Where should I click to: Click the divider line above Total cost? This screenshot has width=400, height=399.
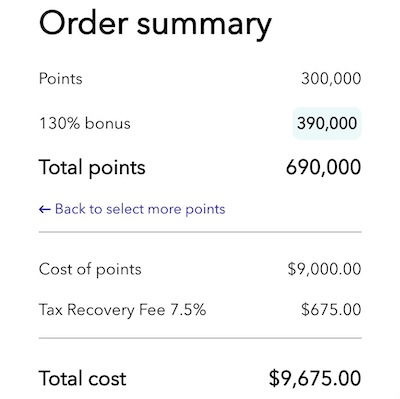point(200,338)
